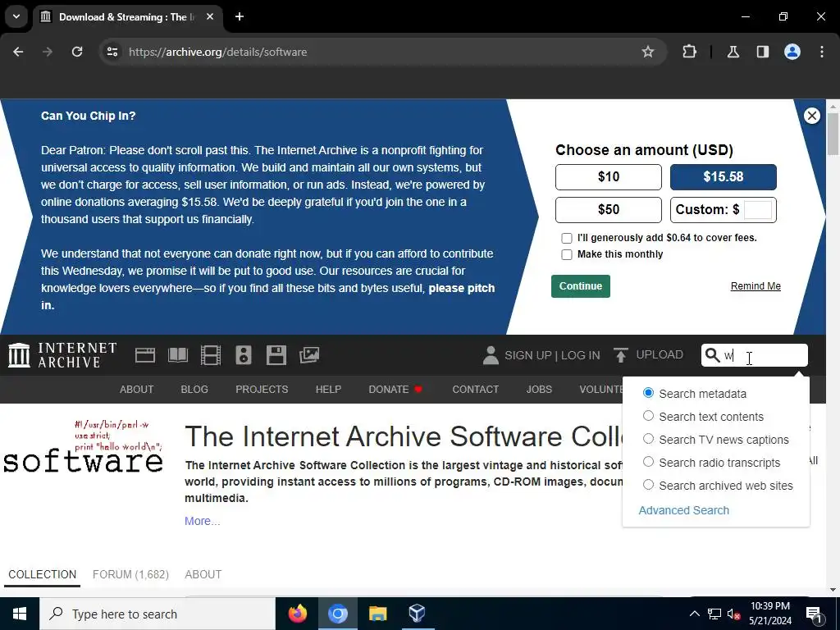Launch Firefox from the taskbar
The width and height of the screenshot is (840, 630).
click(x=298, y=614)
